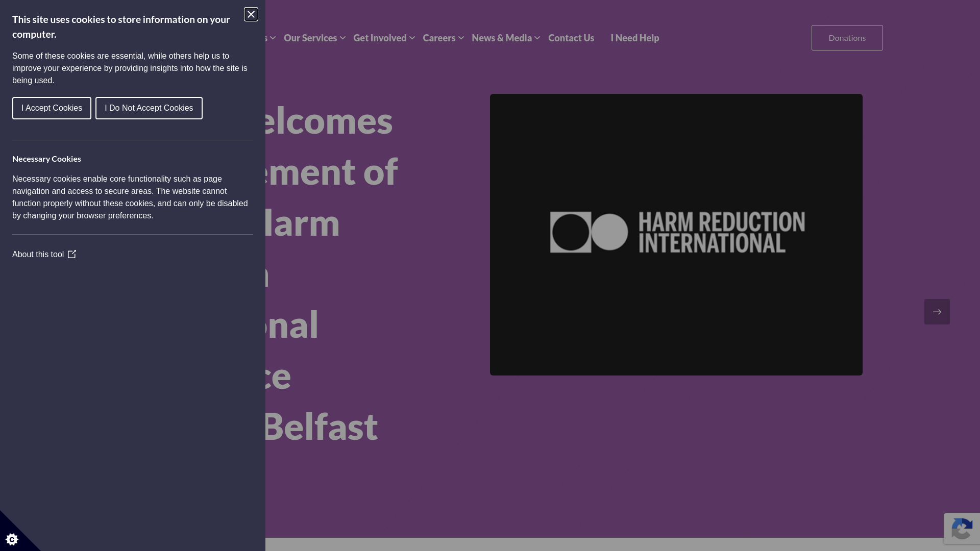Image resolution: width=980 pixels, height=551 pixels.
Task: Open the I Need Help page
Action: click(x=635, y=38)
